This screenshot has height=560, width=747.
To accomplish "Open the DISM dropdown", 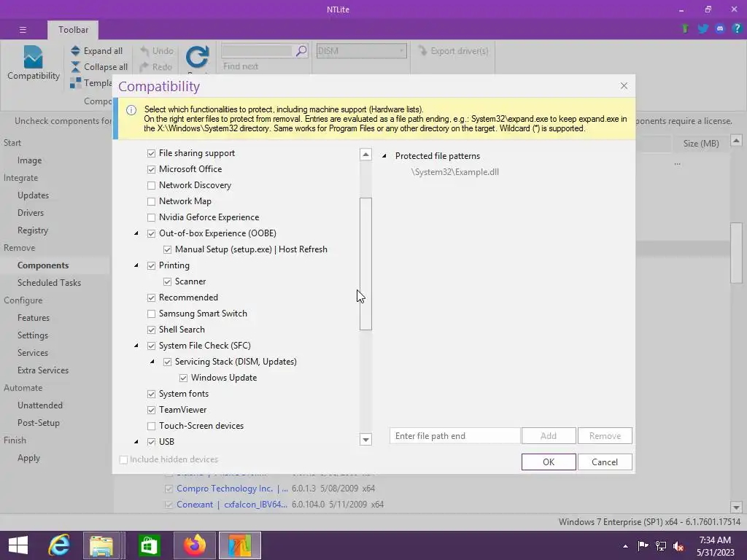I will [362, 50].
